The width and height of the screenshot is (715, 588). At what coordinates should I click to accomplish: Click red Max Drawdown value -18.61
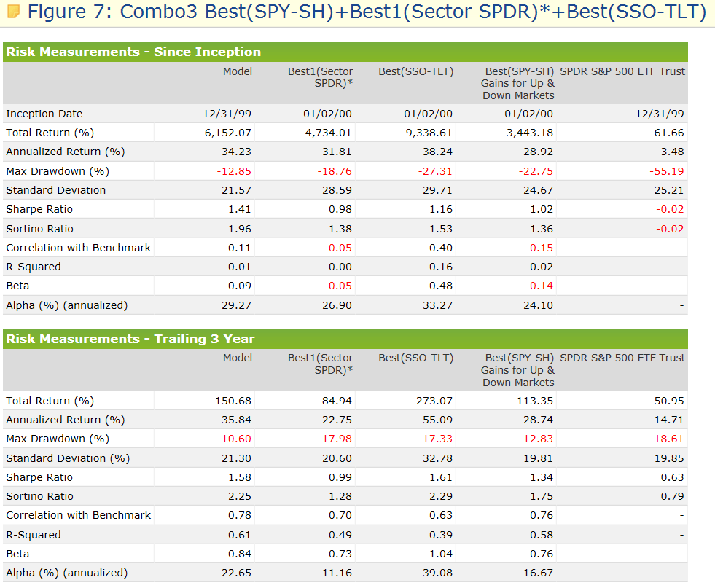pos(667,439)
